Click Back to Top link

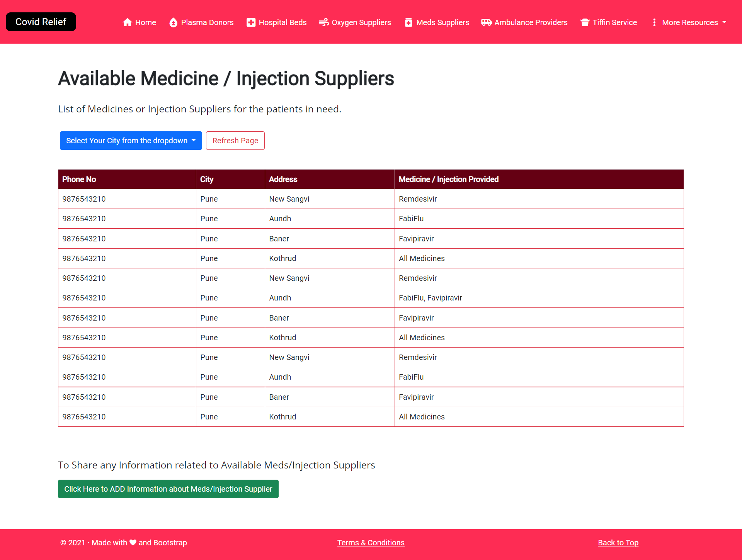[x=618, y=543]
